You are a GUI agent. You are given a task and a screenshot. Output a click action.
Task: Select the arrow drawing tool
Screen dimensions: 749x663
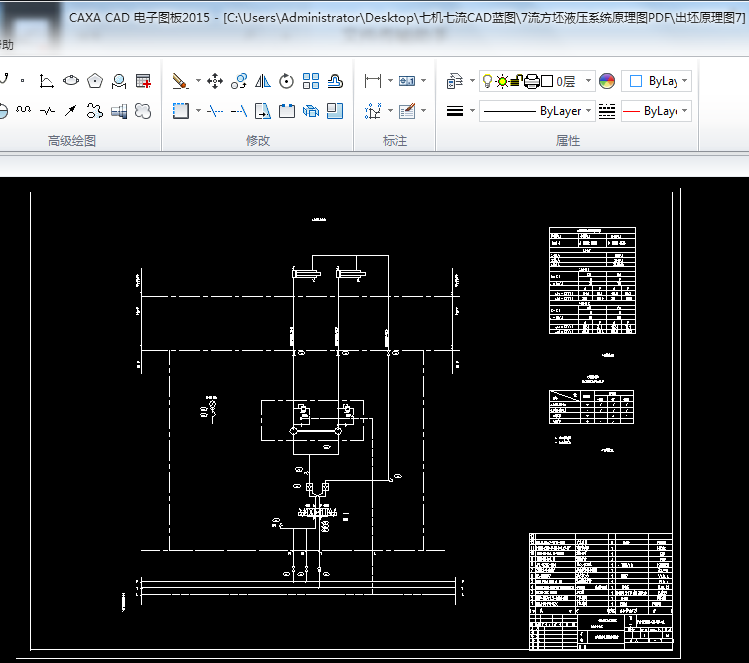pyautogui.click(x=71, y=110)
